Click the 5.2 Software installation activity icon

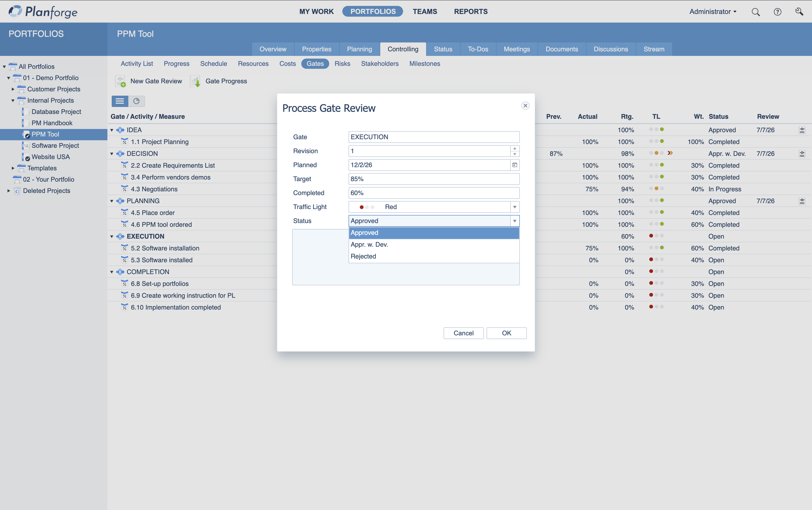click(x=125, y=248)
